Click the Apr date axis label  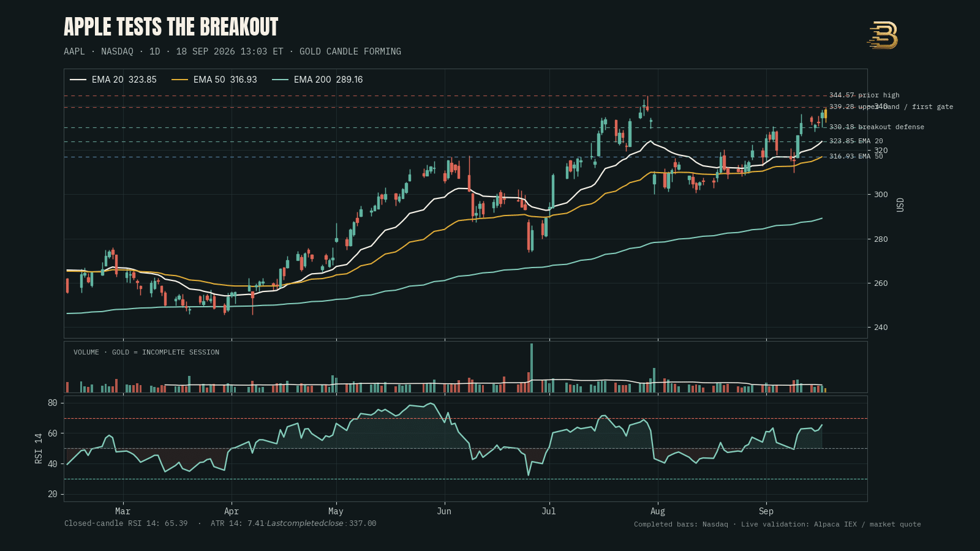[232, 511]
